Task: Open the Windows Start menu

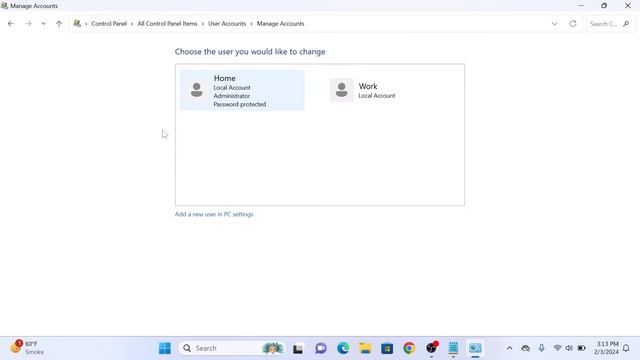Action: tap(165, 348)
